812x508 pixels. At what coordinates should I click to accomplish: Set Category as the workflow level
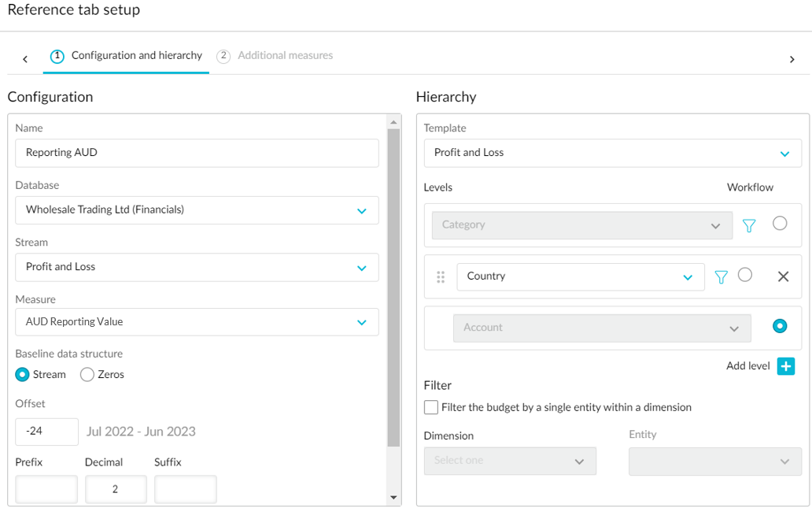[x=780, y=224]
